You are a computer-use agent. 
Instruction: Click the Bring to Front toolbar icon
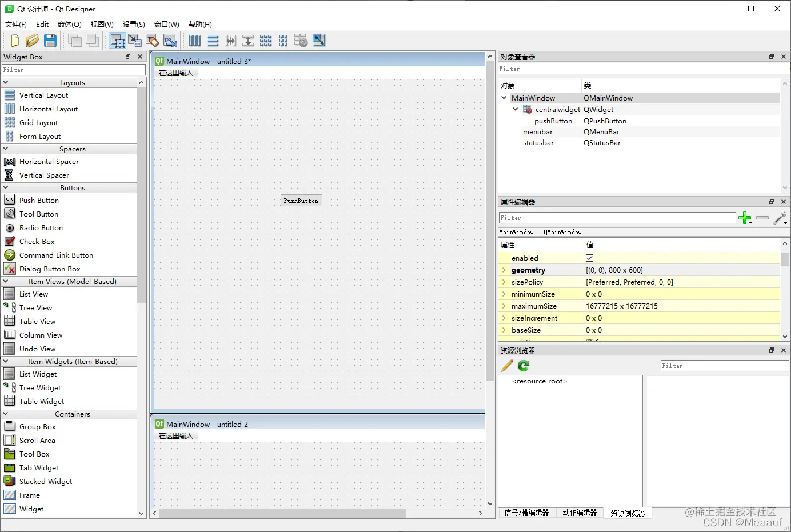click(x=74, y=41)
